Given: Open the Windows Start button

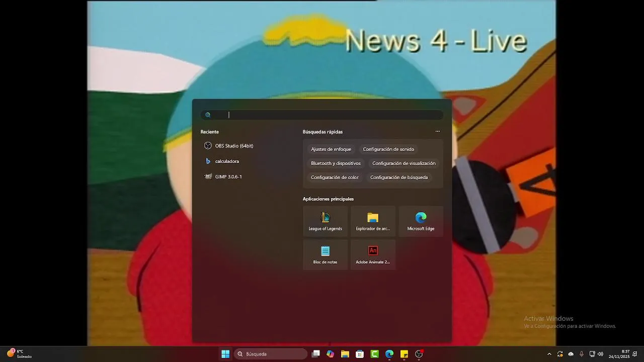Looking at the screenshot, I should (x=225, y=354).
